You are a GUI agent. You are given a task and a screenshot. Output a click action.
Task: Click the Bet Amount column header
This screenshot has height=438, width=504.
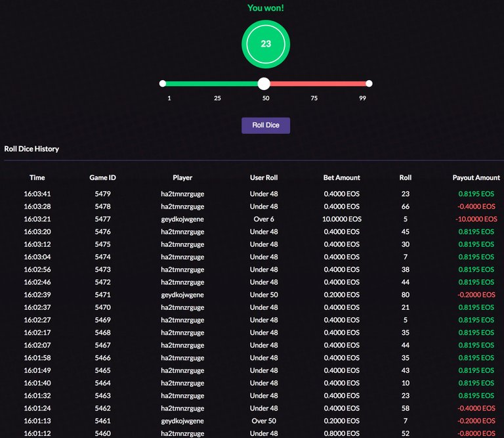[341, 177]
